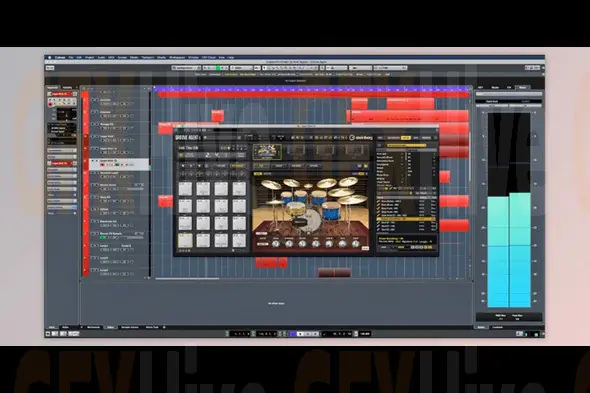Click the steinberg logo in Groove Agent
This screenshot has height=393, width=590.
360,137
